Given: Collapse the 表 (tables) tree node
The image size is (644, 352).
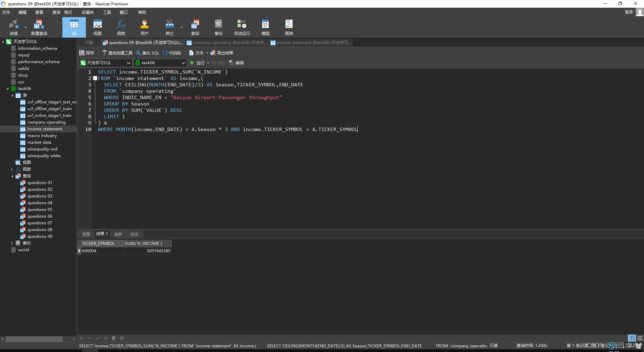Looking at the screenshot, I should point(12,95).
